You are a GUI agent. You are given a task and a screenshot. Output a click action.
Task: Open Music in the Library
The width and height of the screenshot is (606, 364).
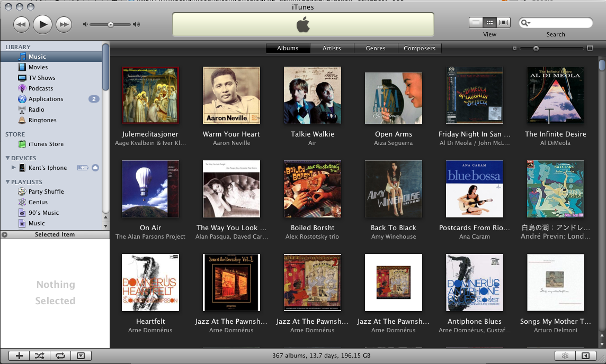click(x=51, y=57)
